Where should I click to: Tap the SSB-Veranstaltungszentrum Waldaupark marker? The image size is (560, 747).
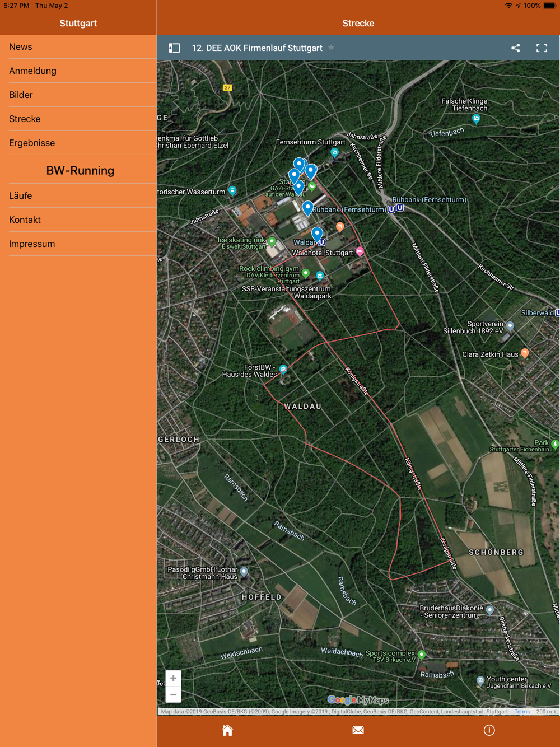pyautogui.click(x=320, y=275)
